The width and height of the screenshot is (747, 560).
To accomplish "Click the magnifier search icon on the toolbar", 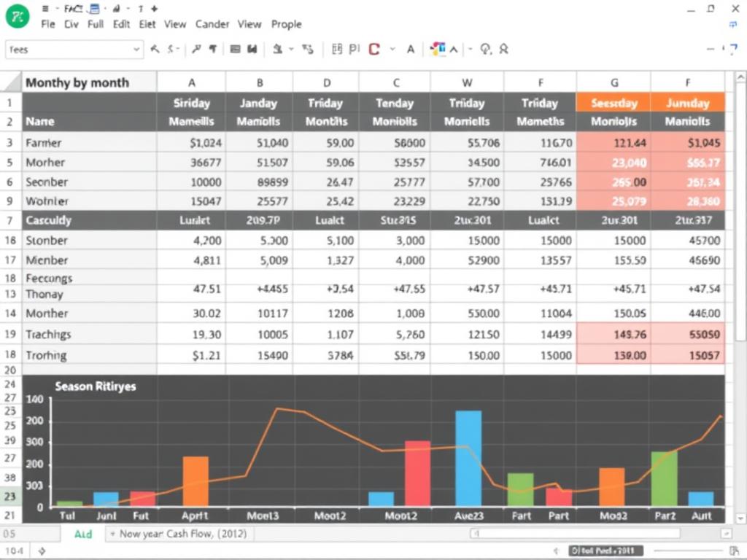I will (484, 49).
